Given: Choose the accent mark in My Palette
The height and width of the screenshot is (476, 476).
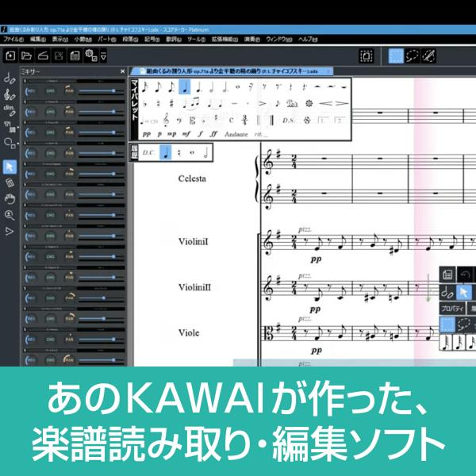Looking at the screenshot, I should (262, 104).
